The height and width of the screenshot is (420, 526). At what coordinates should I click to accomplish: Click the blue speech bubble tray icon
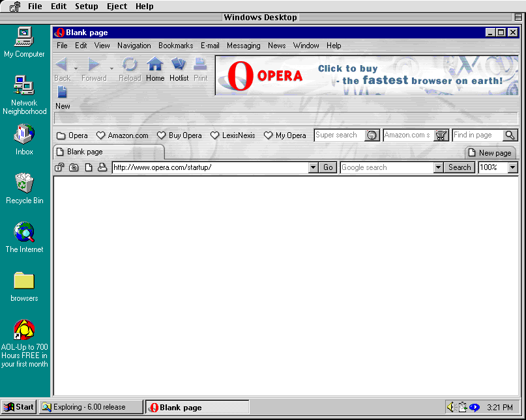tap(475, 407)
